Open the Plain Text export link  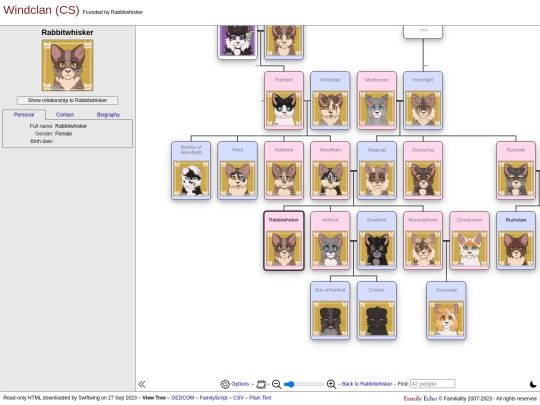click(260, 398)
